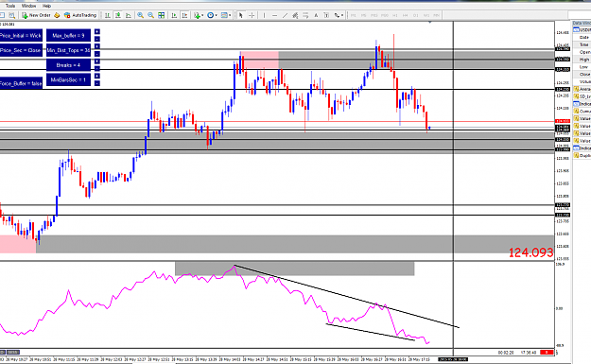Click the Max_buffer = 9 label
Screen dimensions: 591x364
point(68,35)
